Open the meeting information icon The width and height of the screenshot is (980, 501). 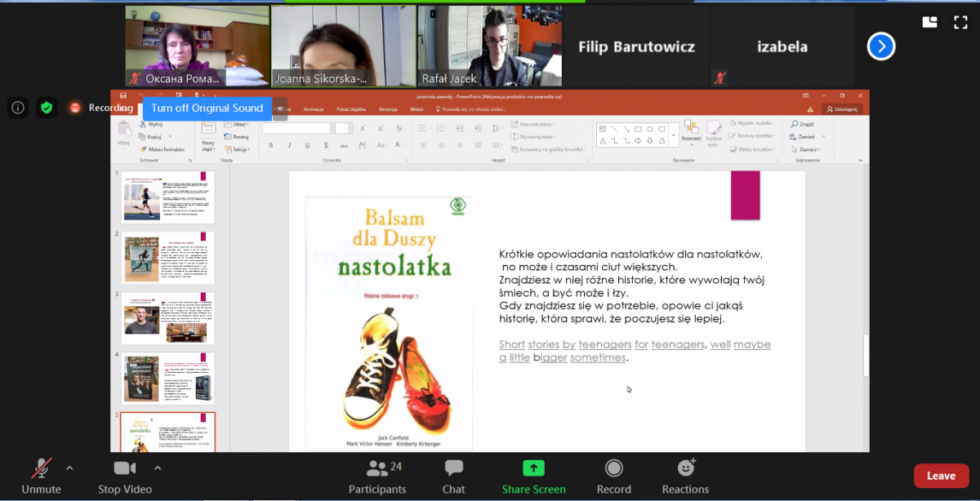coord(18,108)
